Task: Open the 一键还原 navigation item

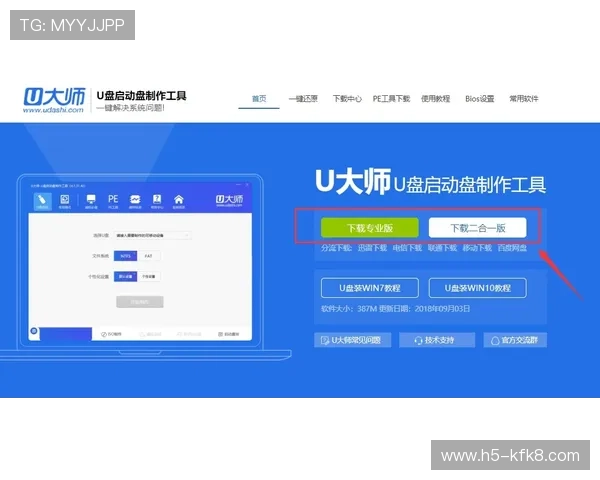Action: 303,99
